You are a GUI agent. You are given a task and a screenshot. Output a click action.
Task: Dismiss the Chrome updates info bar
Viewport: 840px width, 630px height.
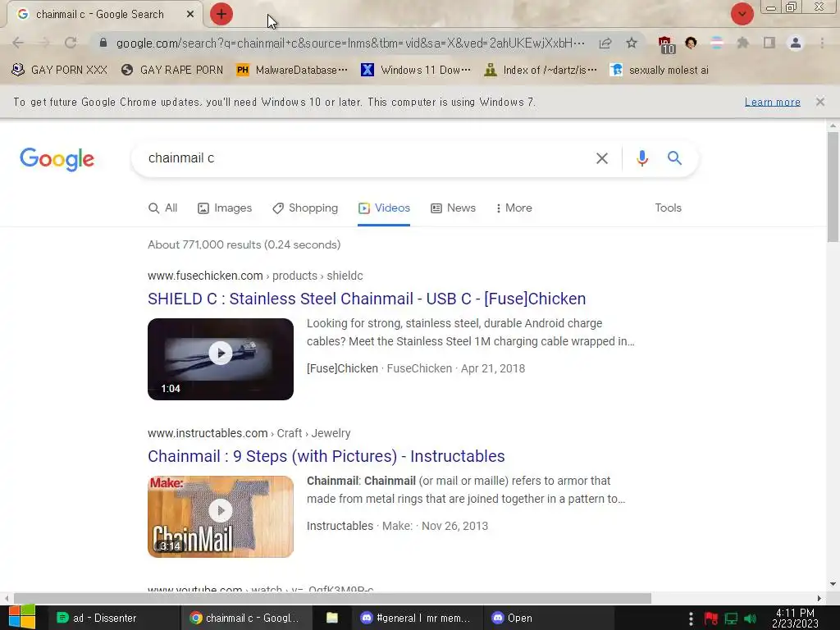pos(820,102)
